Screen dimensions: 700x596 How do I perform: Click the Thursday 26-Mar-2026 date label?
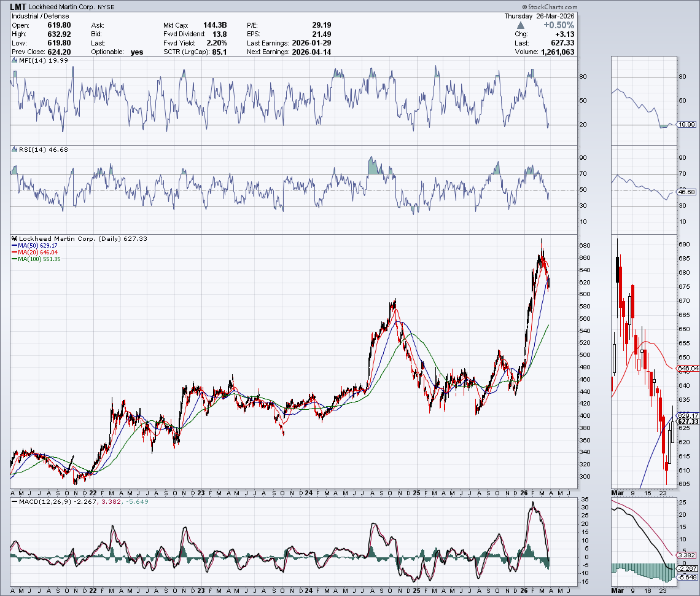539,16
